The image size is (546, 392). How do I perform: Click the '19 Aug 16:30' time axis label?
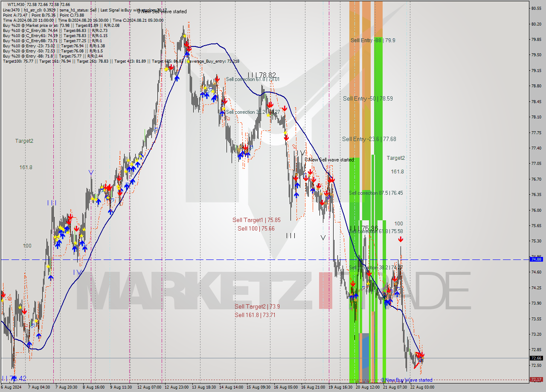[x=340, y=387]
